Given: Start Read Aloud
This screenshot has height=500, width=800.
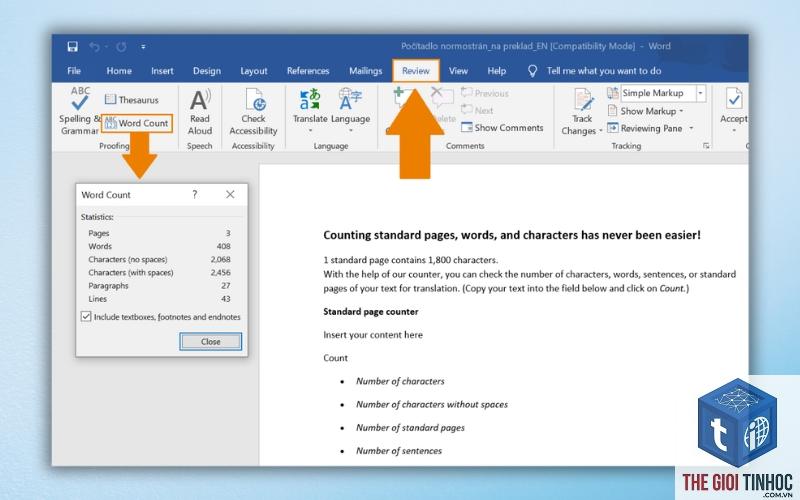Looking at the screenshot, I should pyautogui.click(x=199, y=112).
